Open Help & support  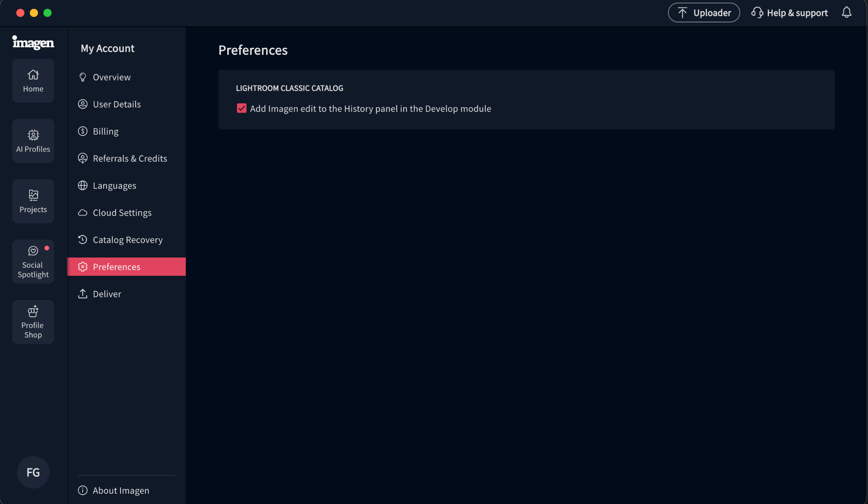click(789, 13)
